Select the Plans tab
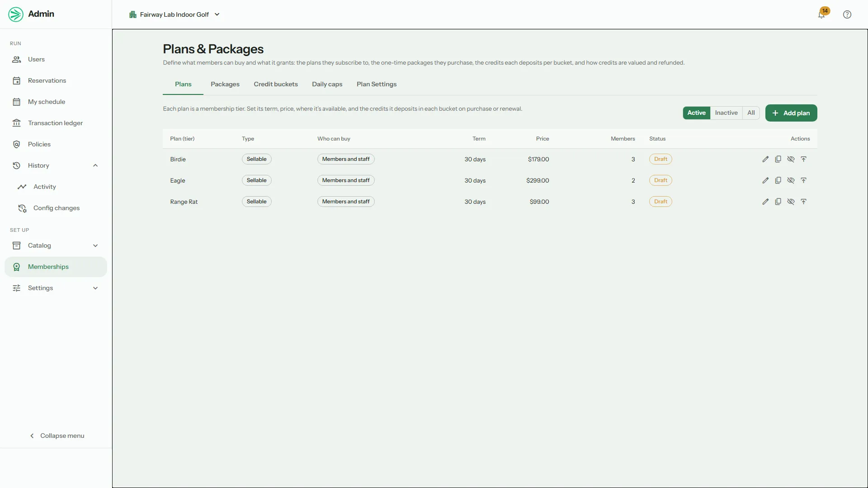868x488 pixels. pyautogui.click(x=183, y=84)
